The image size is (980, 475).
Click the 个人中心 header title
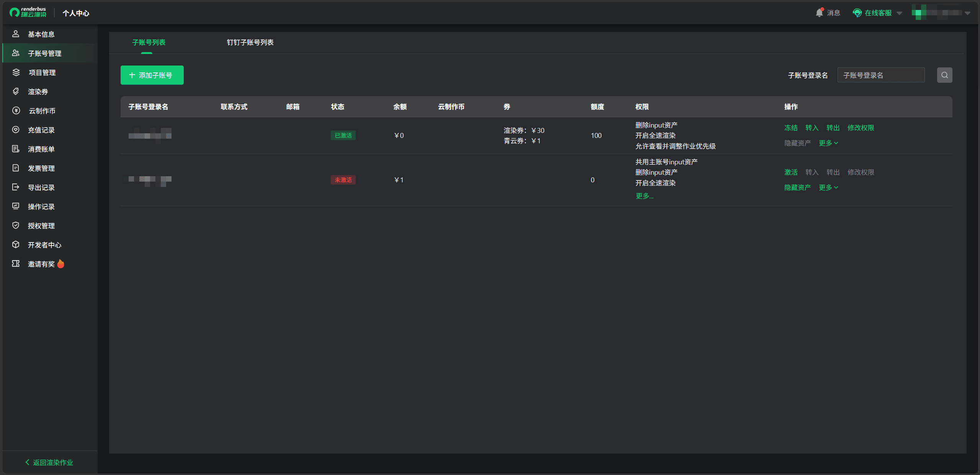point(76,13)
